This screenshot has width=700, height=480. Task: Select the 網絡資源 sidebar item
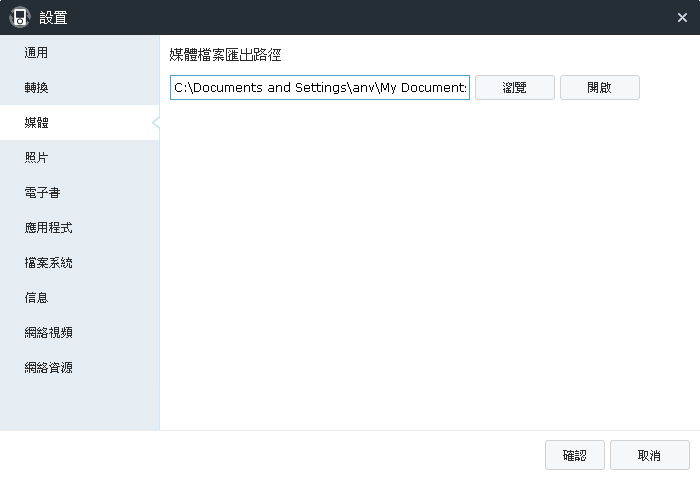[x=48, y=368]
